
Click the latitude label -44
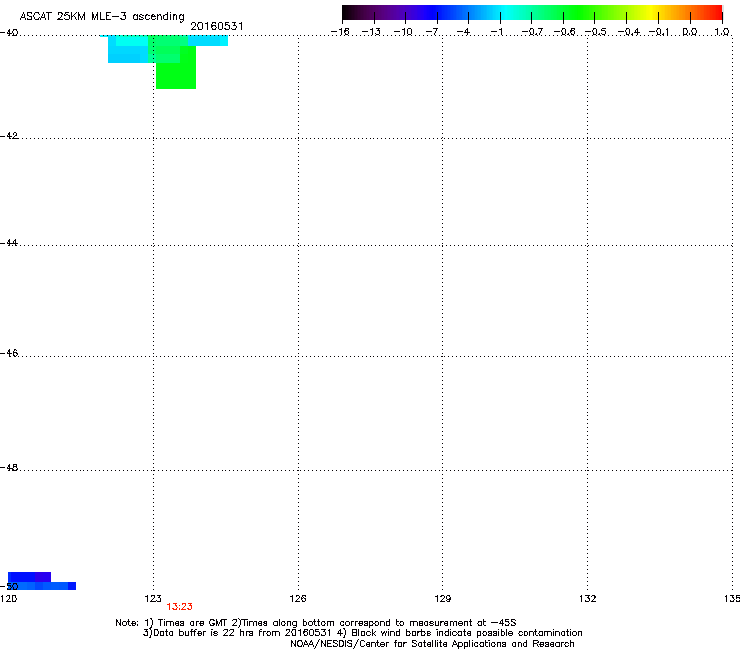[9, 243]
